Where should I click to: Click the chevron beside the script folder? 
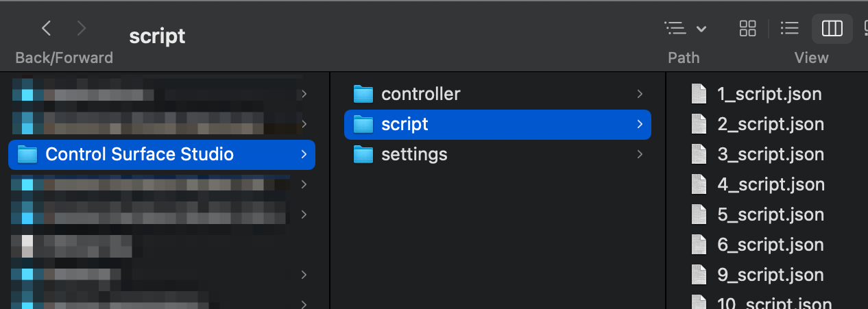pos(640,124)
